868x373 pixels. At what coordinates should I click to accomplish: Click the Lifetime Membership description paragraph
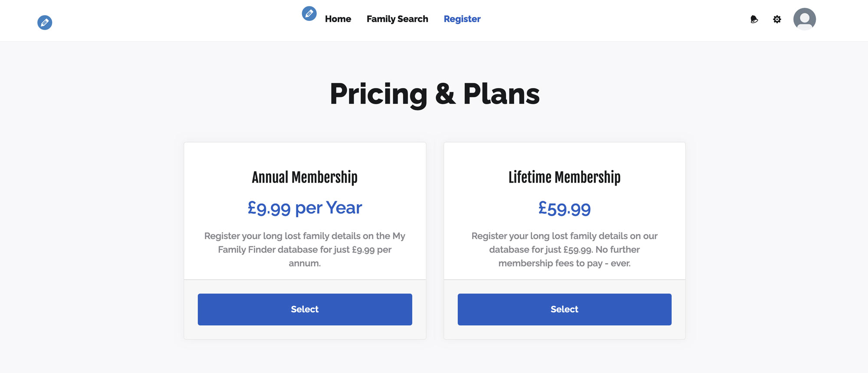564,249
